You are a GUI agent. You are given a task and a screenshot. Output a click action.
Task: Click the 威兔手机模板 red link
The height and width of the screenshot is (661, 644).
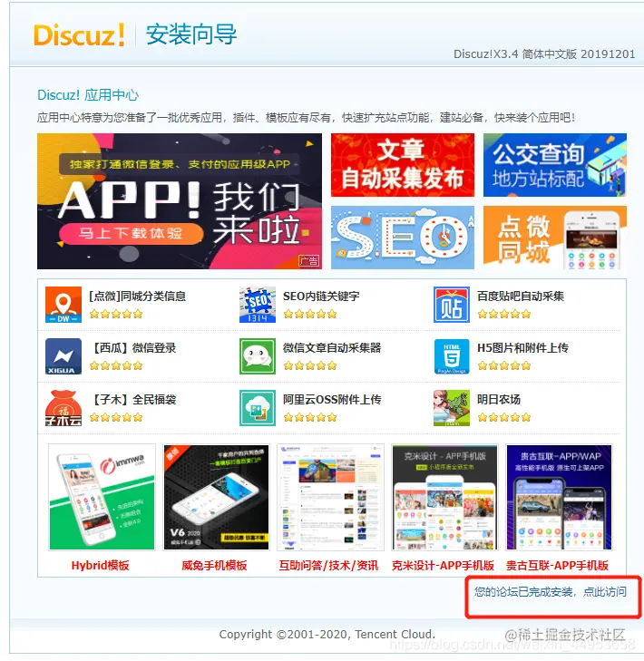214,565
